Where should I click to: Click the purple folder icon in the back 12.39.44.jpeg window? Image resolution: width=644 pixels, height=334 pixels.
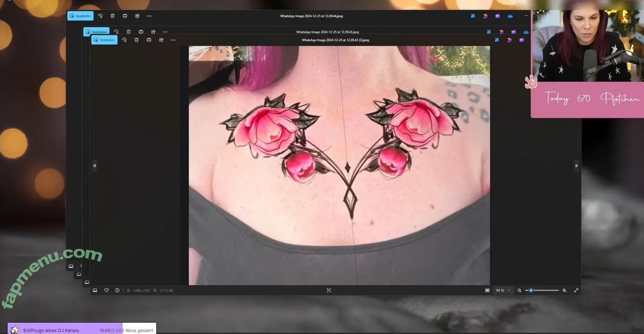coord(498,16)
